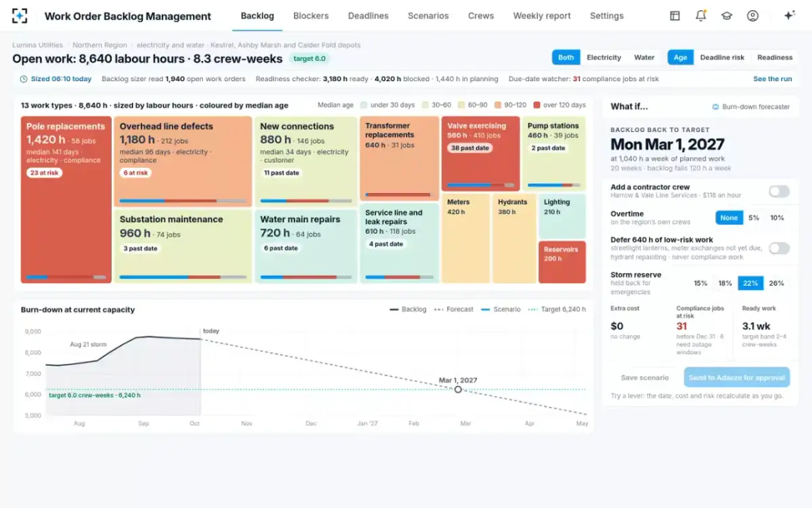Click the 90–120 legend swatch
This screenshot has width=812, height=508.
pyautogui.click(x=497, y=105)
